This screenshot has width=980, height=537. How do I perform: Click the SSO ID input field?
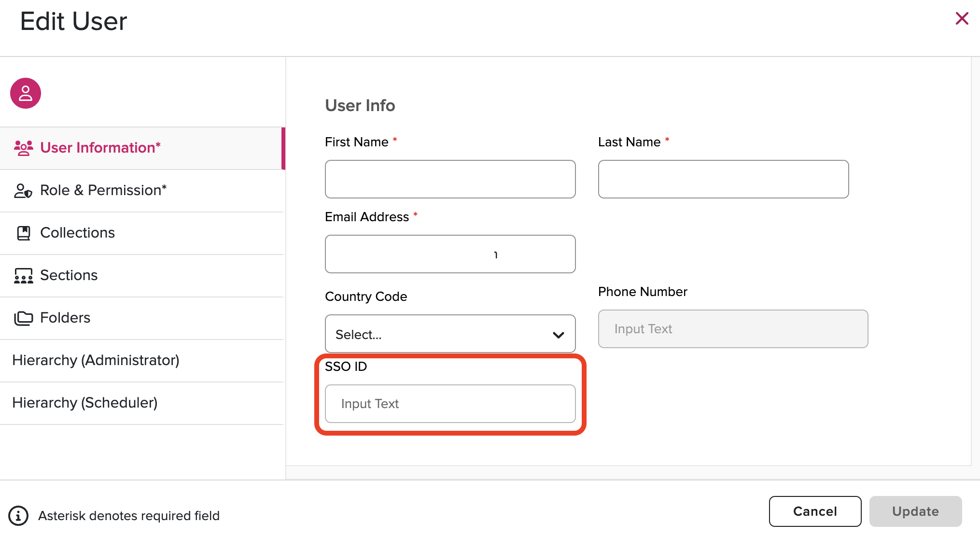(x=450, y=404)
